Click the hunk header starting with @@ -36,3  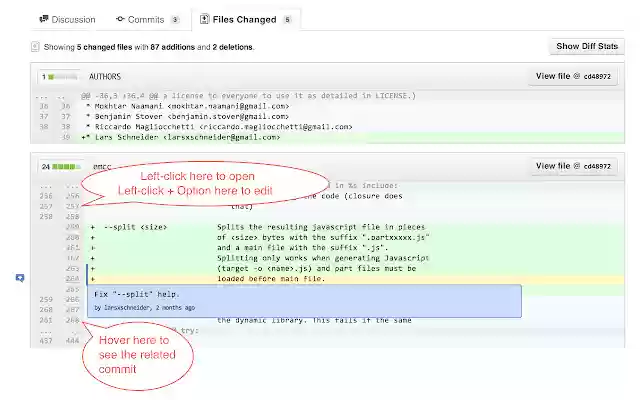(x=248, y=96)
